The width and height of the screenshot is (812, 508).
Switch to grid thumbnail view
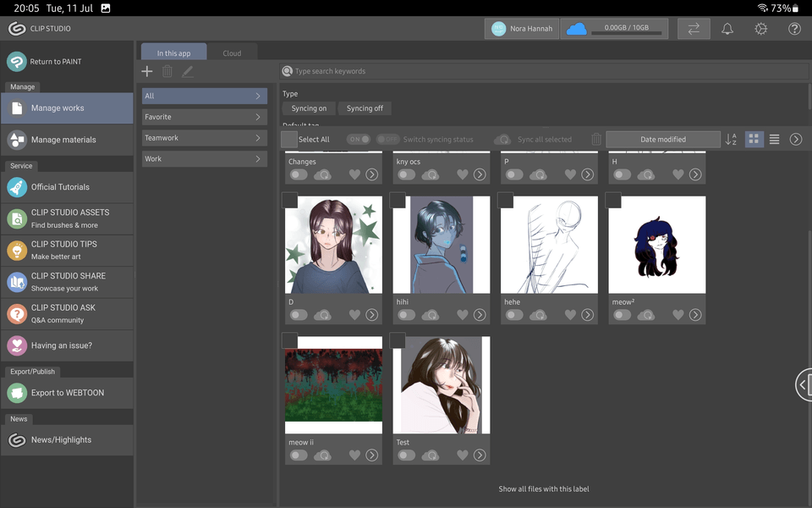pyautogui.click(x=754, y=139)
